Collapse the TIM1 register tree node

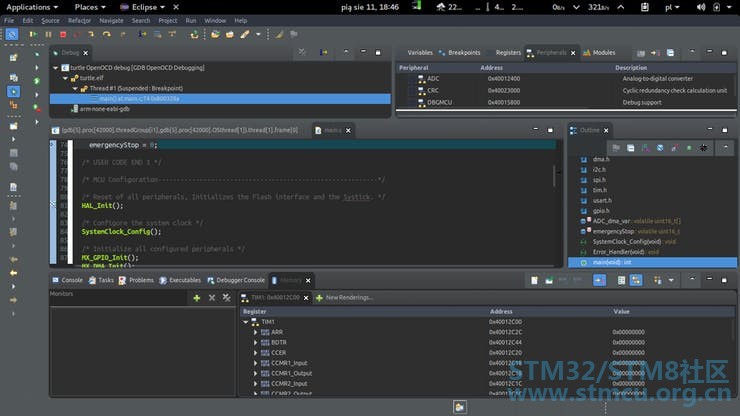(x=246, y=322)
